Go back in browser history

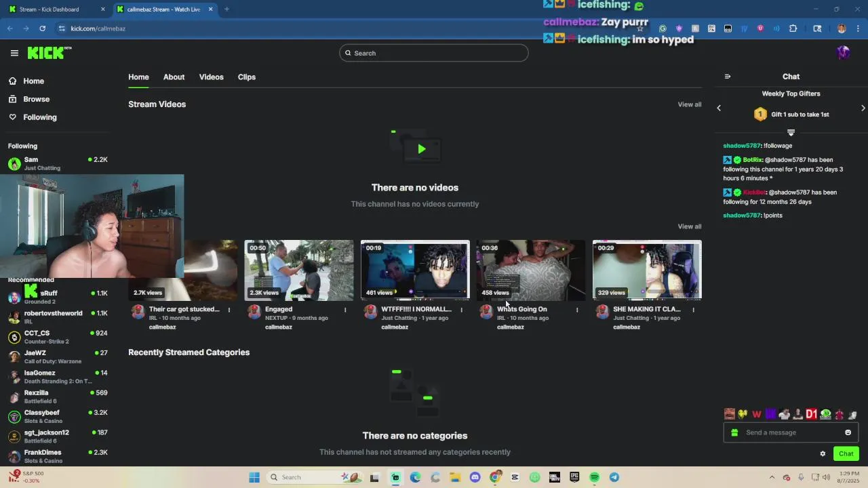point(10,28)
